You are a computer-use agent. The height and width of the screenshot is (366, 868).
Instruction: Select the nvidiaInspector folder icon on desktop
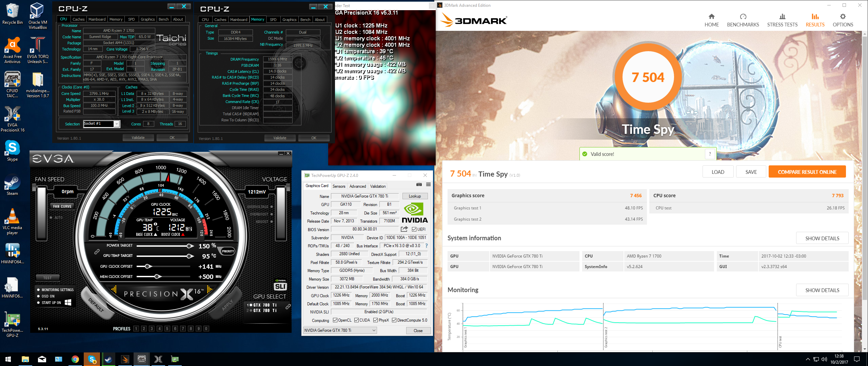pyautogui.click(x=37, y=85)
